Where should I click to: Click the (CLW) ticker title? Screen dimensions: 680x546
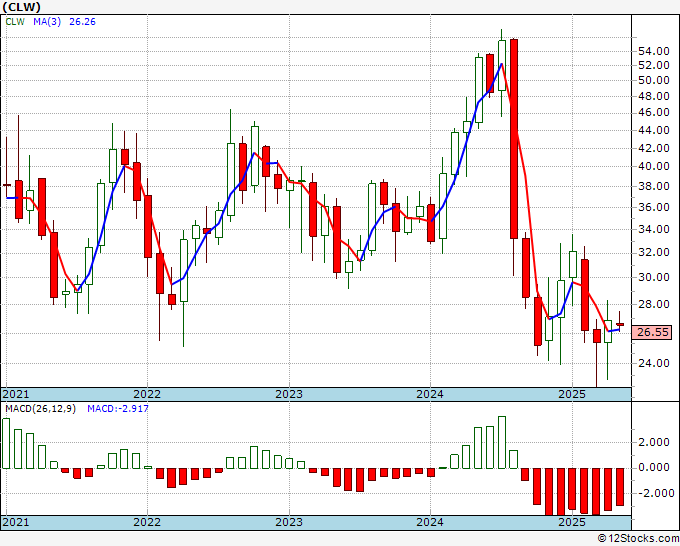[21, 7]
